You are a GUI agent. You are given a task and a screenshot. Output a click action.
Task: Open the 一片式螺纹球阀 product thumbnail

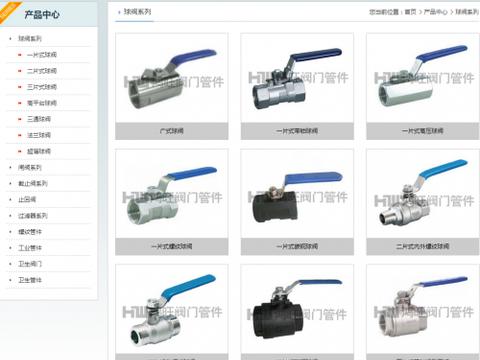point(172,194)
